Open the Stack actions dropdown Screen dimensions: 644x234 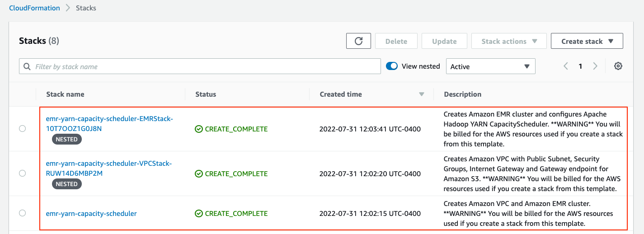[x=509, y=41]
